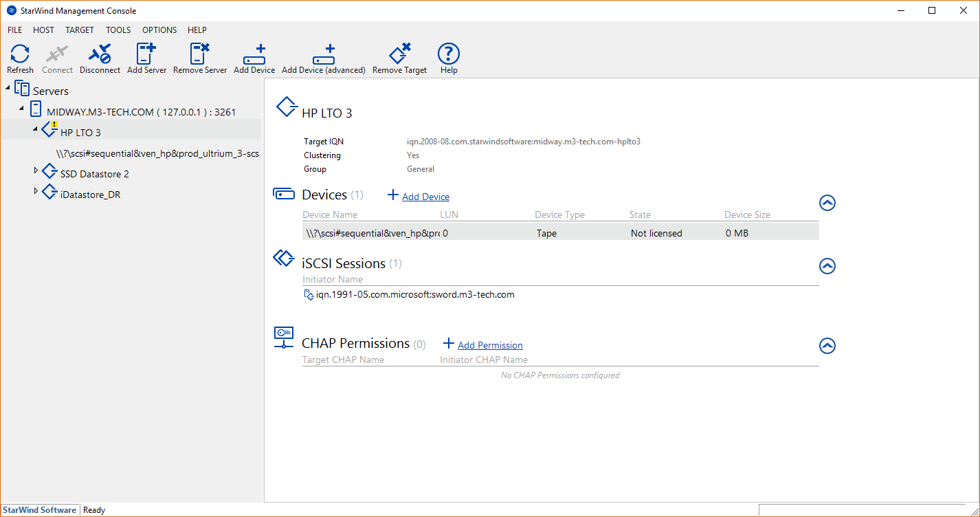Collapse the Devices section chevron
980x517 pixels.
827,203
